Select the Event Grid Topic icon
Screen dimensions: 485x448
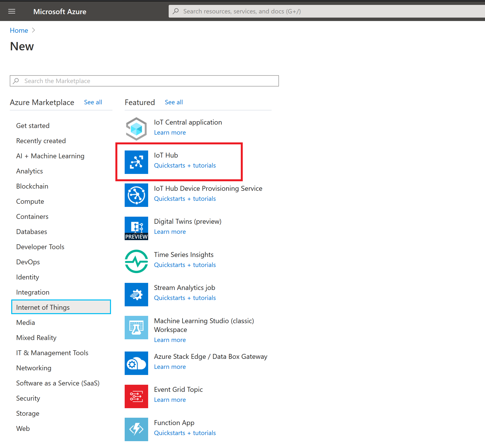[x=136, y=396]
